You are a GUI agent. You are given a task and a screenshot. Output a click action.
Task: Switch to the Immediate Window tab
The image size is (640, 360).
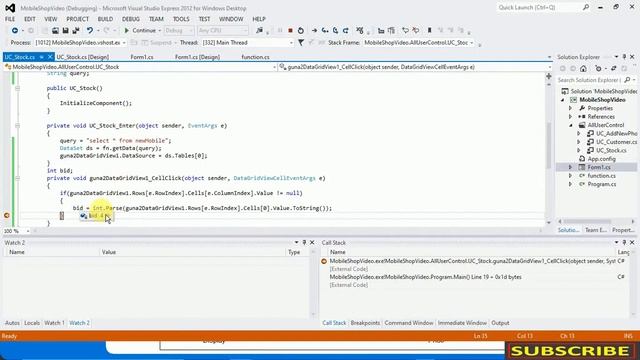[x=462, y=323]
